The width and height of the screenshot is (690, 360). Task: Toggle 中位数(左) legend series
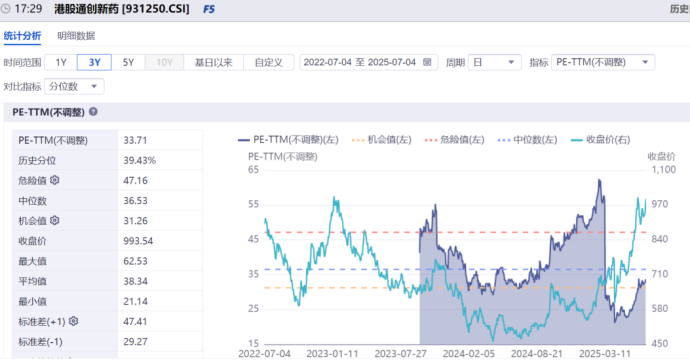pyautogui.click(x=527, y=140)
